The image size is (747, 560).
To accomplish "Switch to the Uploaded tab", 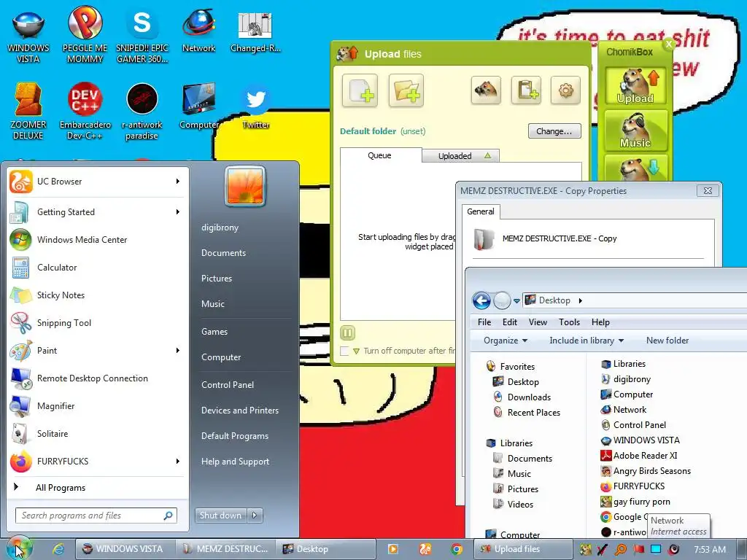I will coord(460,156).
